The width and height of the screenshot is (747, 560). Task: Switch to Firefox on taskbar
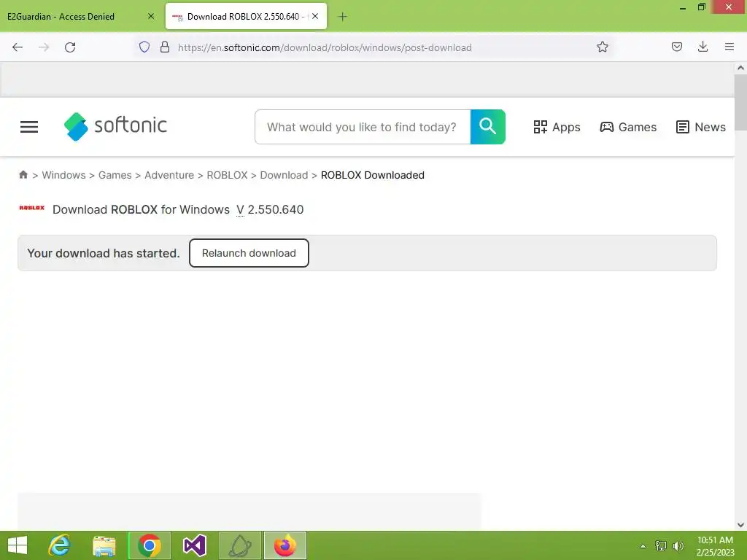coord(285,545)
